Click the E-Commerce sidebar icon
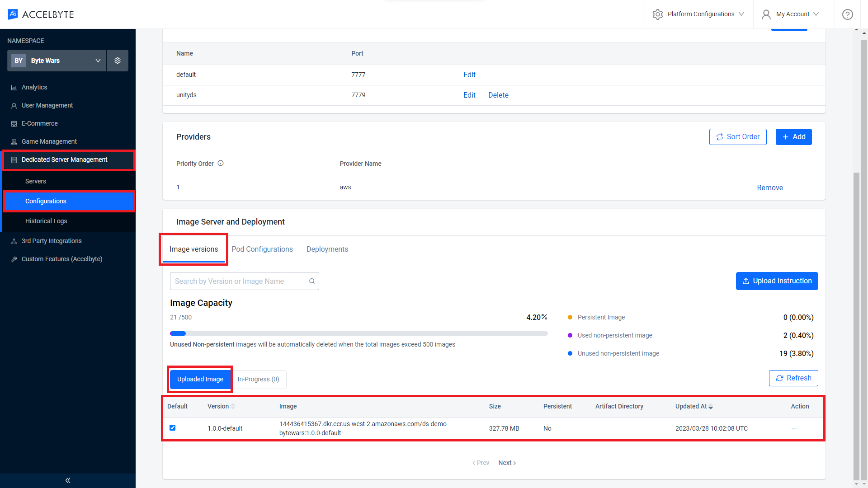Viewport: 868px width, 488px height. click(13, 123)
